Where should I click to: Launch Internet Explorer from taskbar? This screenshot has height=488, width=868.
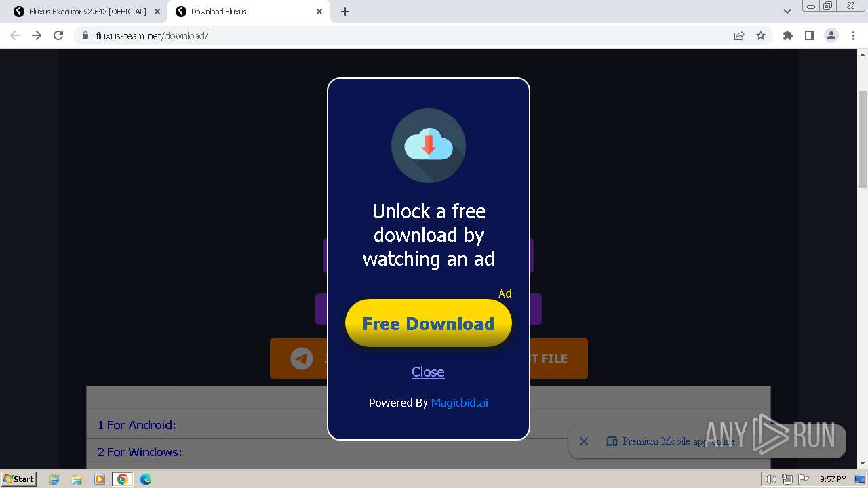pyautogui.click(x=54, y=479)
